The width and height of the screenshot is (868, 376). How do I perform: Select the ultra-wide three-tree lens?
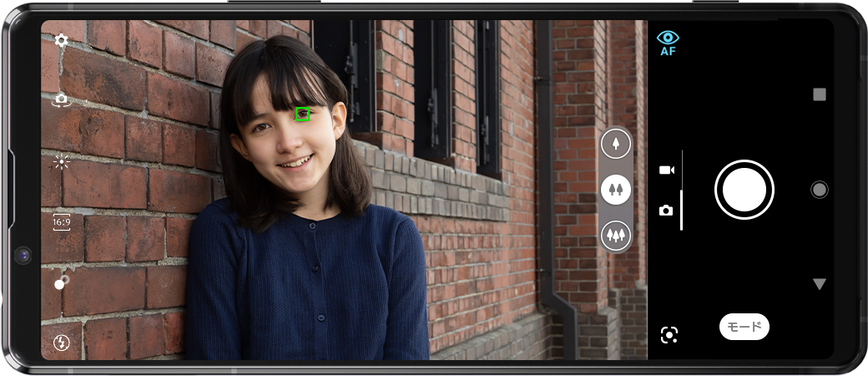click(616, 236)
